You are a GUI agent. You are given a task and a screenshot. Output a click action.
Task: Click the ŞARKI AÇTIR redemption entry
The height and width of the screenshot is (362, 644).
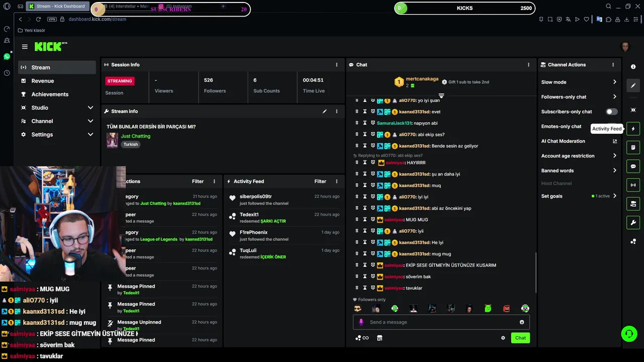284,218
